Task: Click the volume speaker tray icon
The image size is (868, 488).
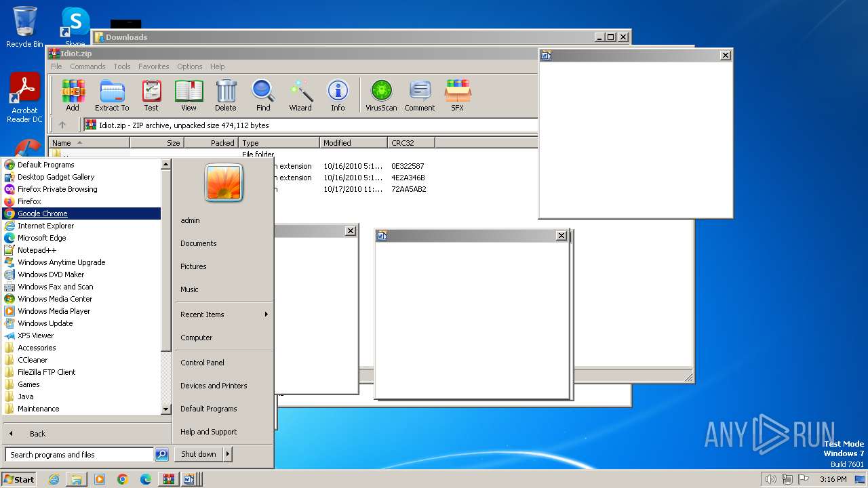Action: [x=770, y=479]
